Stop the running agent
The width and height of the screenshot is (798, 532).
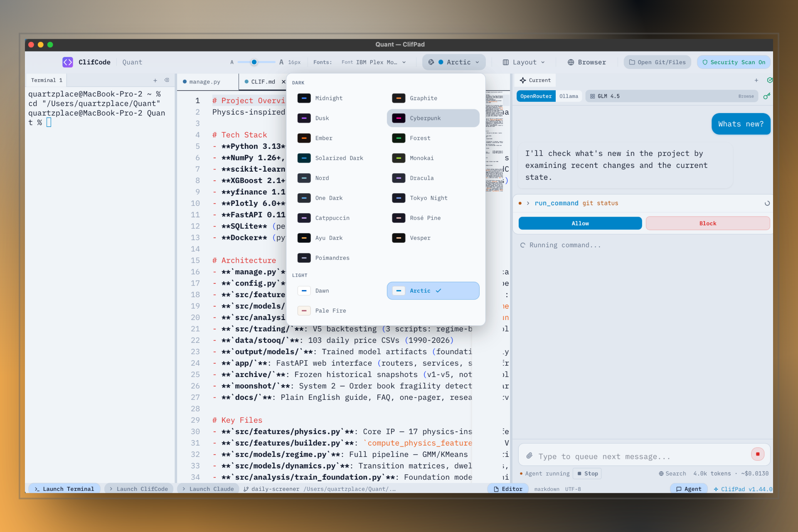[x=587, y=473]
